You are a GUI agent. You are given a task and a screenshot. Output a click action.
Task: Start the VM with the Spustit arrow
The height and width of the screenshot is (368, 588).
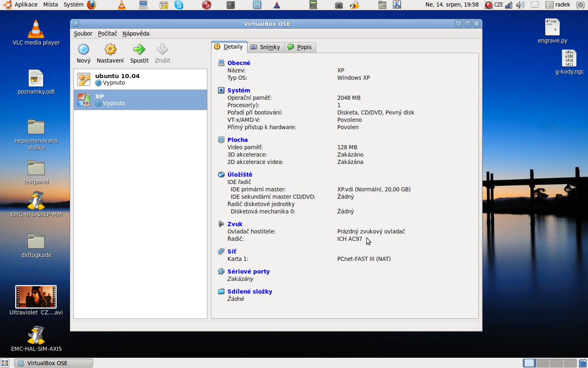tap(139, 50)
